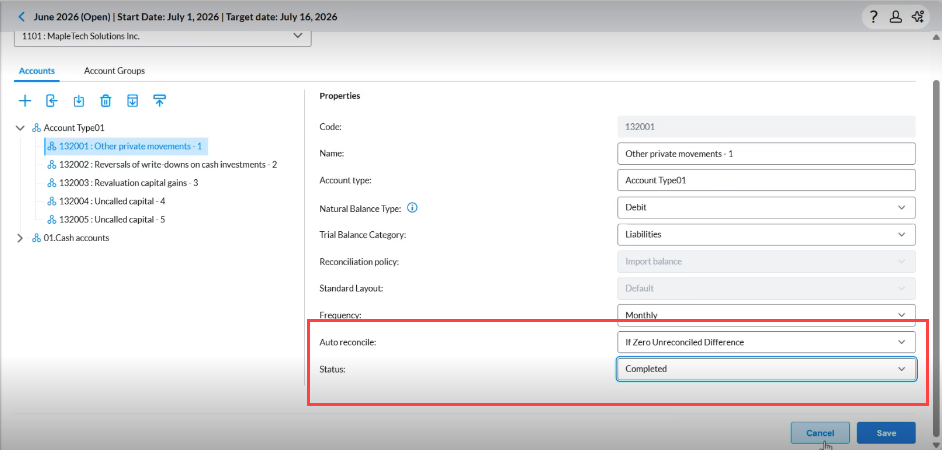
Task: Click the read-only Code field 132001
Action: 766,127
